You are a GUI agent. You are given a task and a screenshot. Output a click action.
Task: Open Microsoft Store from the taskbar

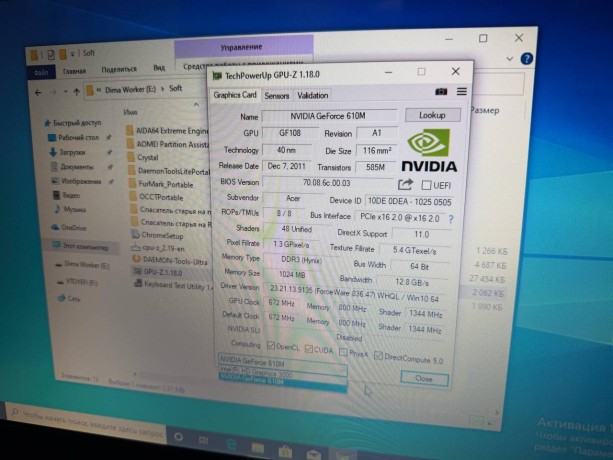[285, 451]
